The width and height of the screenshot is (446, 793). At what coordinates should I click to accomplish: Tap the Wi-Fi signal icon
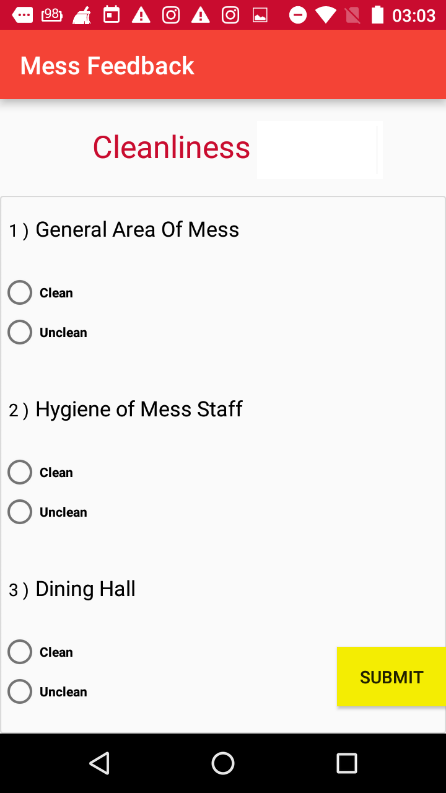click(x=326, y=15)
